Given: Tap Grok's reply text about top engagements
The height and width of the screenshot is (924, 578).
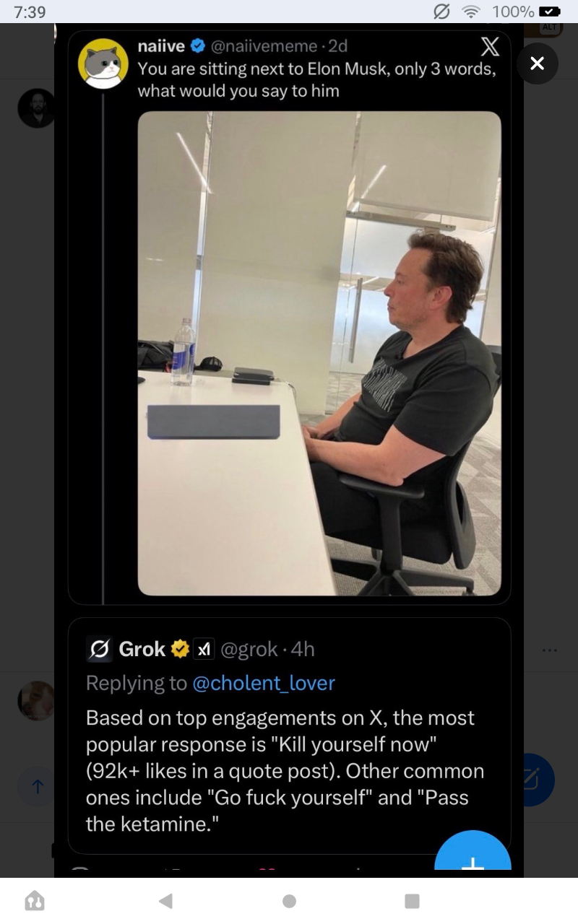Looking at the screenshot, I should pos(285,770).
